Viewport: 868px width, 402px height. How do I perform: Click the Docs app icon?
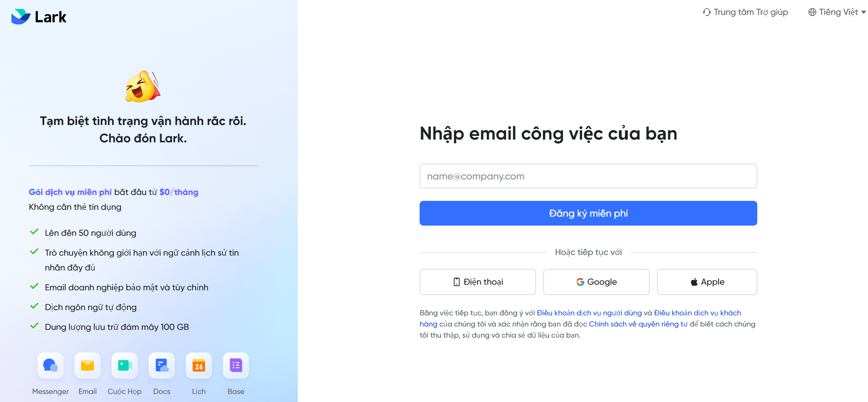[162, 365]
